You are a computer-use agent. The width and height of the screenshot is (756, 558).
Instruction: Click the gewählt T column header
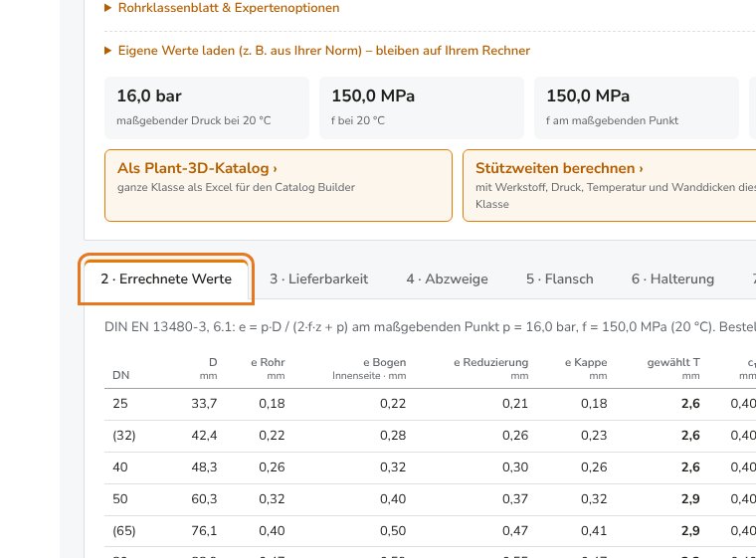point(673,368)
